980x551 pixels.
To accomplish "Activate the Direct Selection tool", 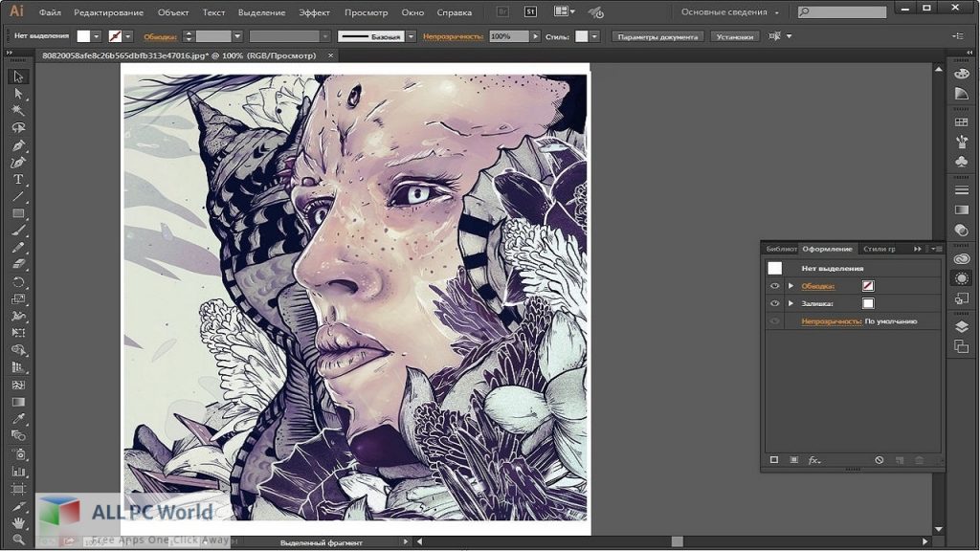I will (17, 94).
